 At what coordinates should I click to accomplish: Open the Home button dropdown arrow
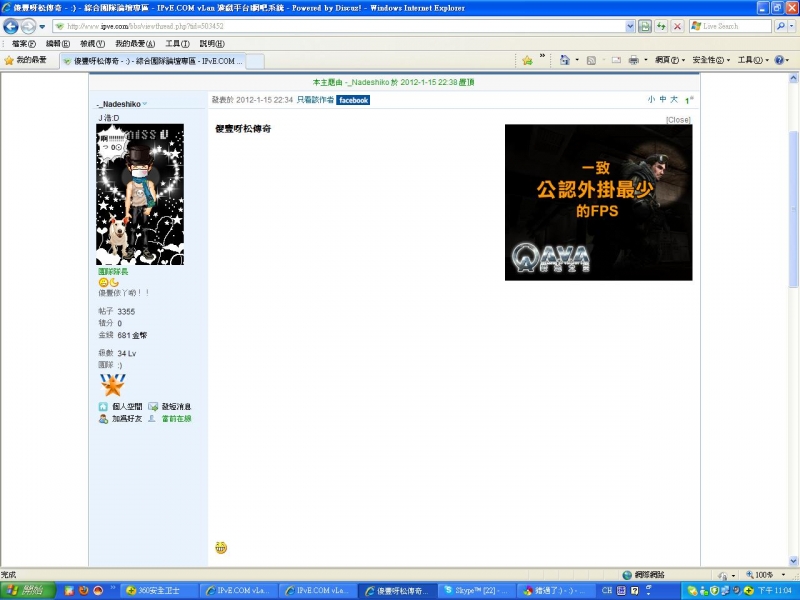[577, 60]
